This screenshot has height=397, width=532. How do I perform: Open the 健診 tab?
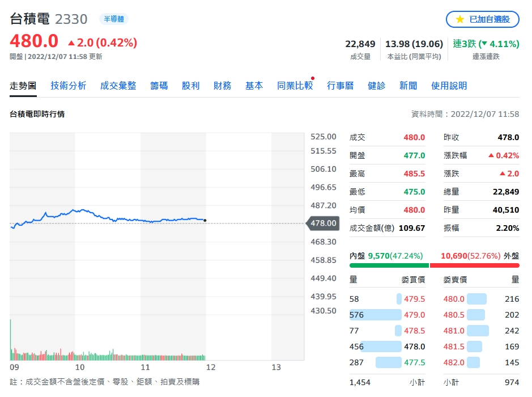(x=377, y=86)
